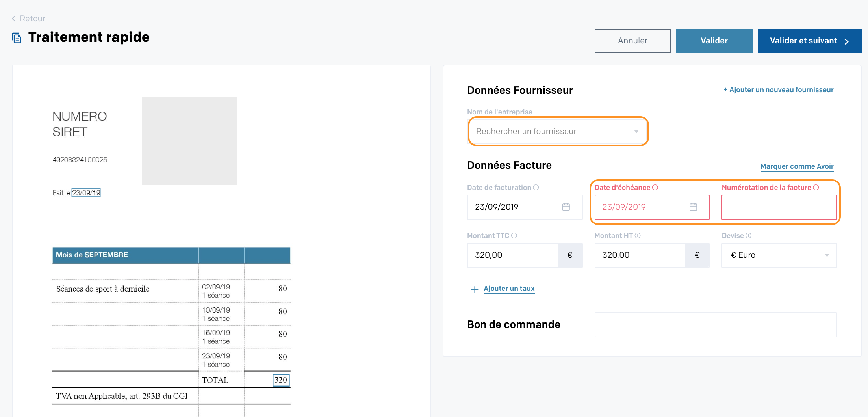Image resolution: width=868 pixels, height=417 pixels.
Task: Expand the Euro currency dropdown
Action: pyautogui.click(x=779, y=255)
